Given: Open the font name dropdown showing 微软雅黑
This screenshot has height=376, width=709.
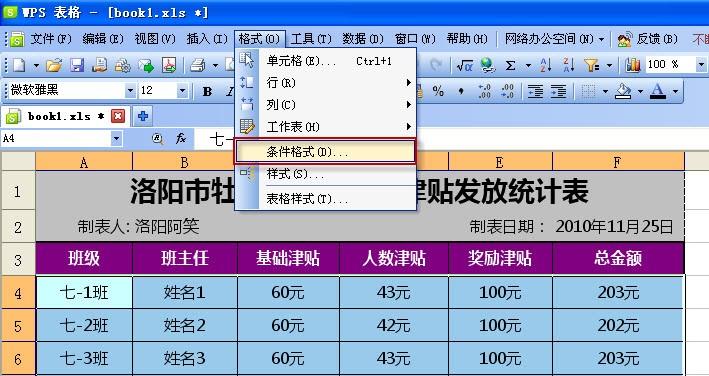Looking at the screenshot, I should (130, 91).
